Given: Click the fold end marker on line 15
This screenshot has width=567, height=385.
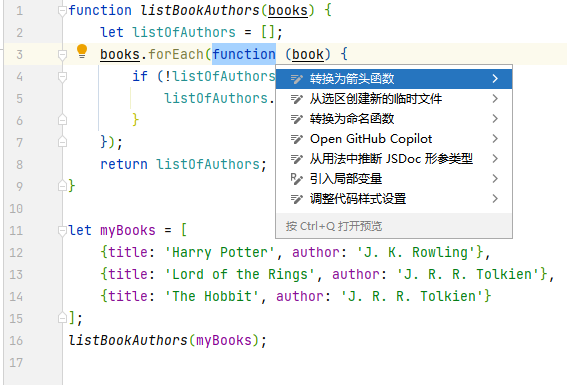Looking at the screenshot, I should (62, 318).
